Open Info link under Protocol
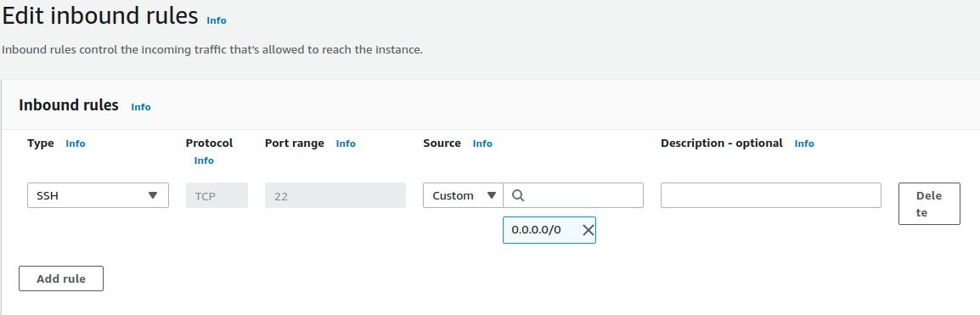The width and height of the screenshot is (980, 315). (204, 160)
